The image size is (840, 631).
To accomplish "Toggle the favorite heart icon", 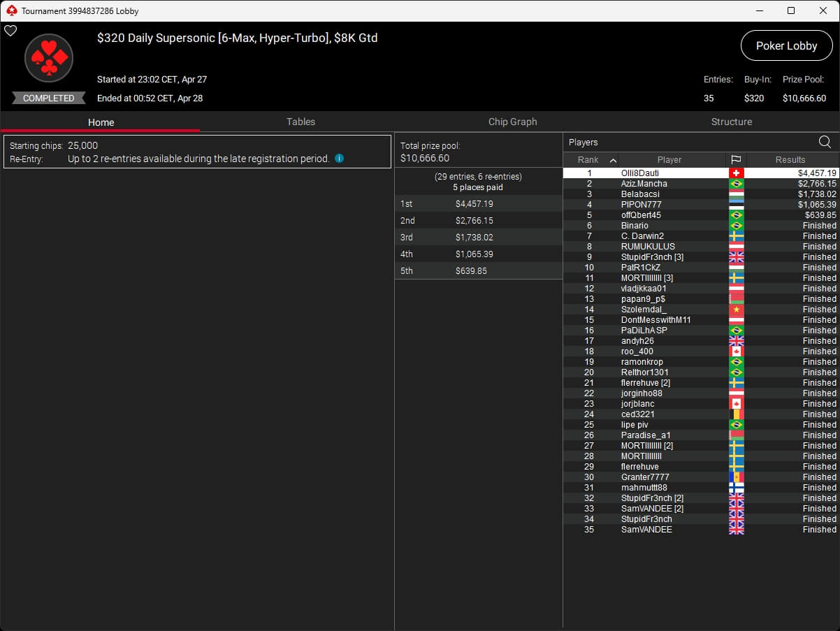I will (x=10, y=31).
